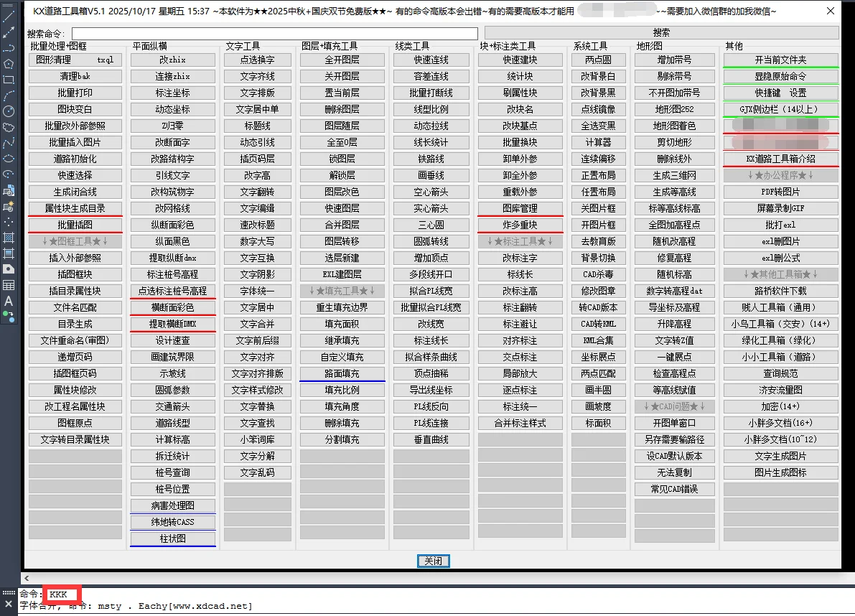The width and height of the screenshot is (855, 616).
Task: Click the Make Block icon
Action: tap(8, 206)
